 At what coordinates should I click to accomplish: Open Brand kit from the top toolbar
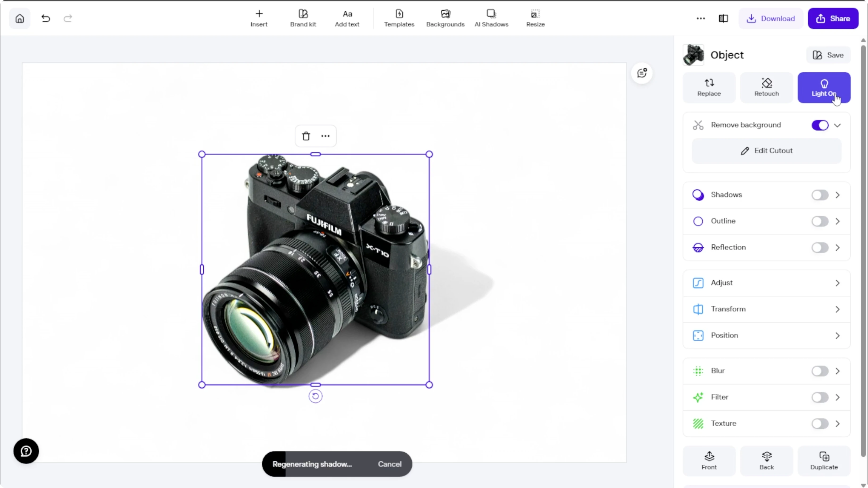coord(303,19)
